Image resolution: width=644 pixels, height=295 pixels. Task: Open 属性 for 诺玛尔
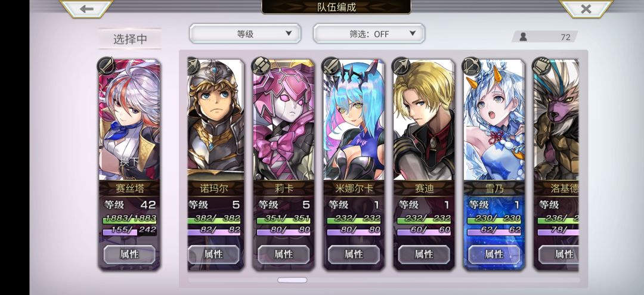213,254
